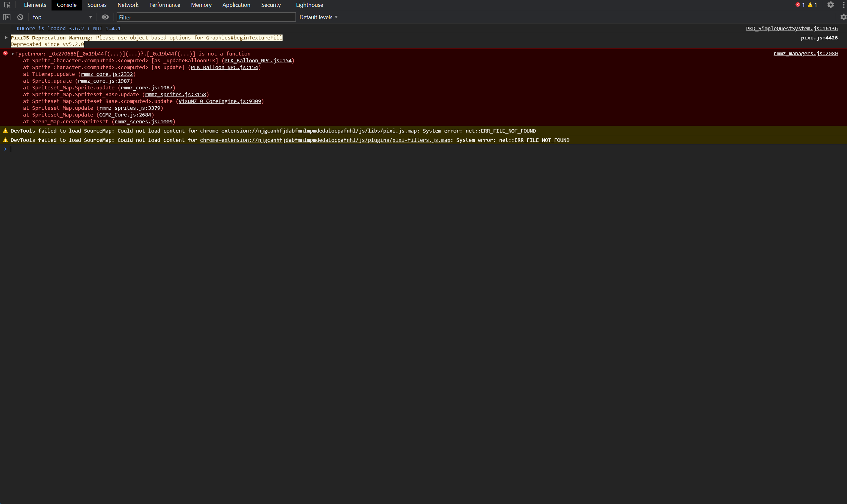This screenshot has width=847, height=504.
Task: Toggle the console sidebar panel icon
Action: click(x=7, y=17)
